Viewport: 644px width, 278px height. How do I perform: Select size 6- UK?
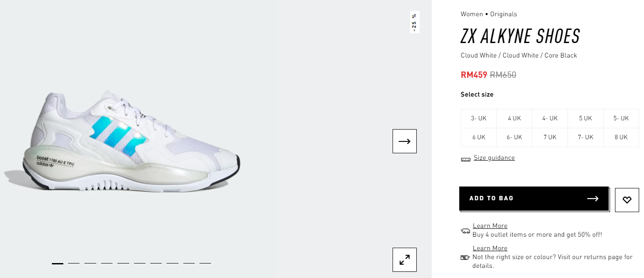514,137
